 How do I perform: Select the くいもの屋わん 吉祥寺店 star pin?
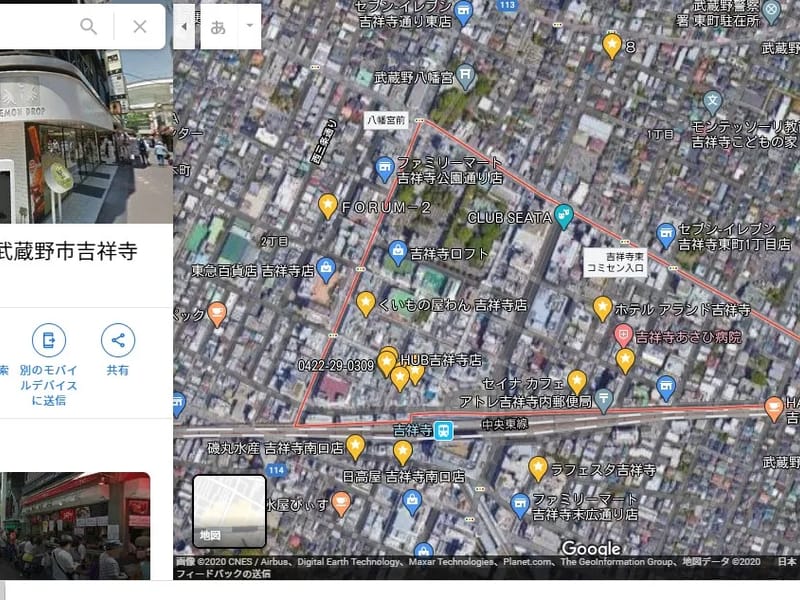tap(365, 304)
